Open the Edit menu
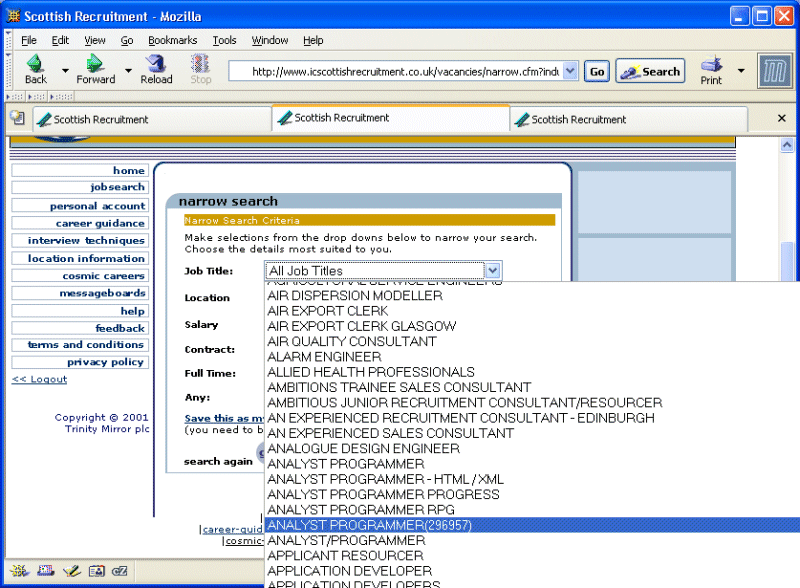800x588 pixels. click(60, 40)
